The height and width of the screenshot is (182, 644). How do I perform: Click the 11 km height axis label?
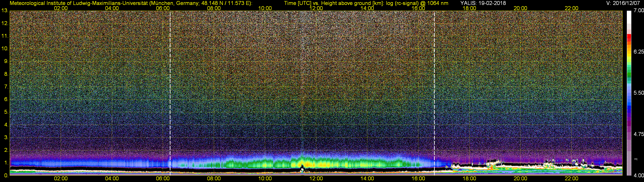[x=5, y=36]
